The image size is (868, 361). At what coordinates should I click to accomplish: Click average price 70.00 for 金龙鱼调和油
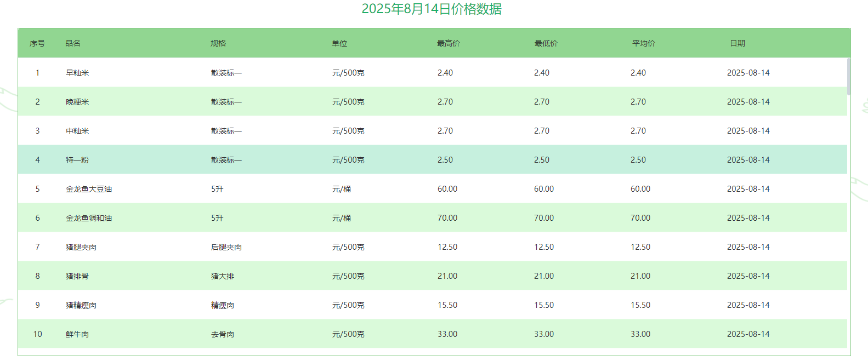[x=640, y=218]
